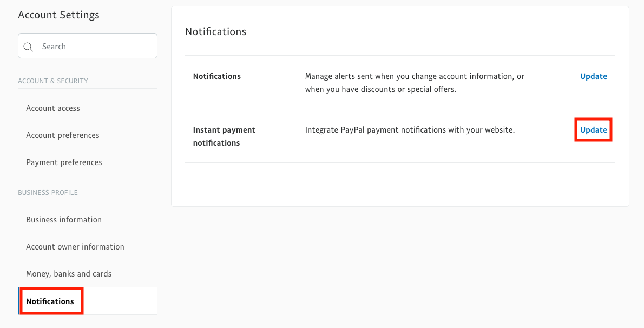Select the Notifications sidebar item
Image resolution: width=644 pixels, height=328 pixels.
pyautogui.click(x=50, y=301)
